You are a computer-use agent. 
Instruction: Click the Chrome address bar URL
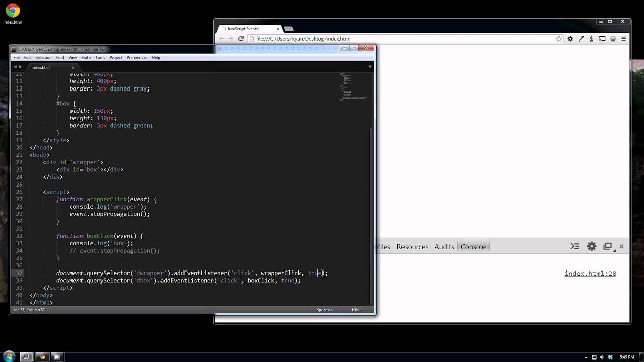(303, 39)
